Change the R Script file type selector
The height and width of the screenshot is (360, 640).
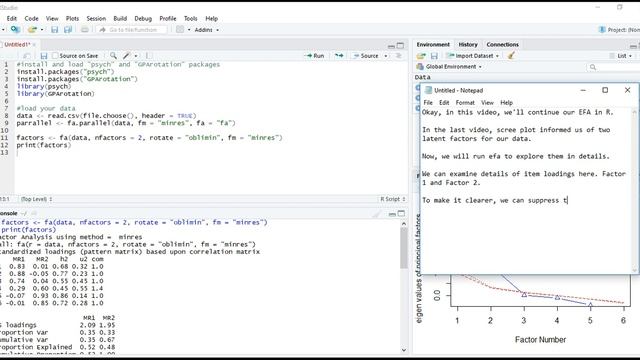click(393, 199)
